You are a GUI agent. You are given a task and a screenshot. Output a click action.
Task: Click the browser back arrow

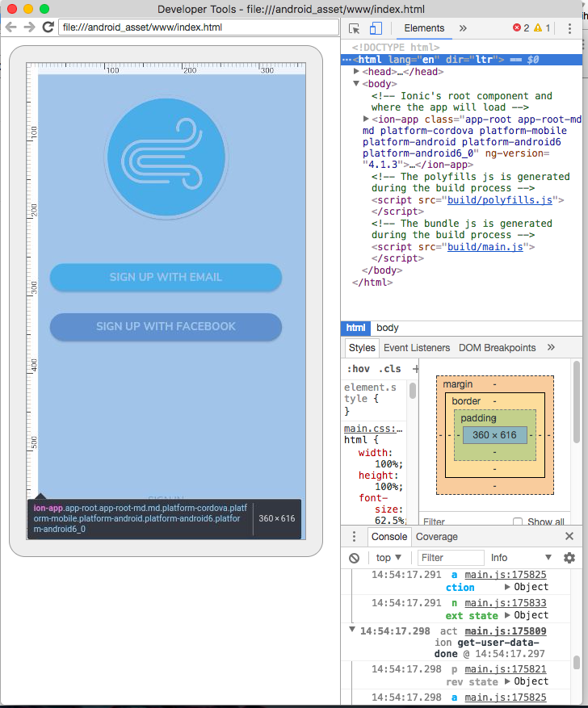point(11,27)
